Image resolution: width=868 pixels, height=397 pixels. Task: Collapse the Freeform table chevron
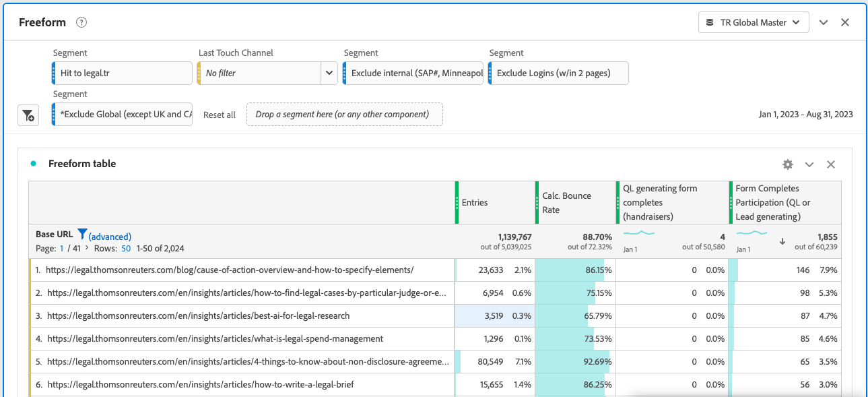[809, 164]
